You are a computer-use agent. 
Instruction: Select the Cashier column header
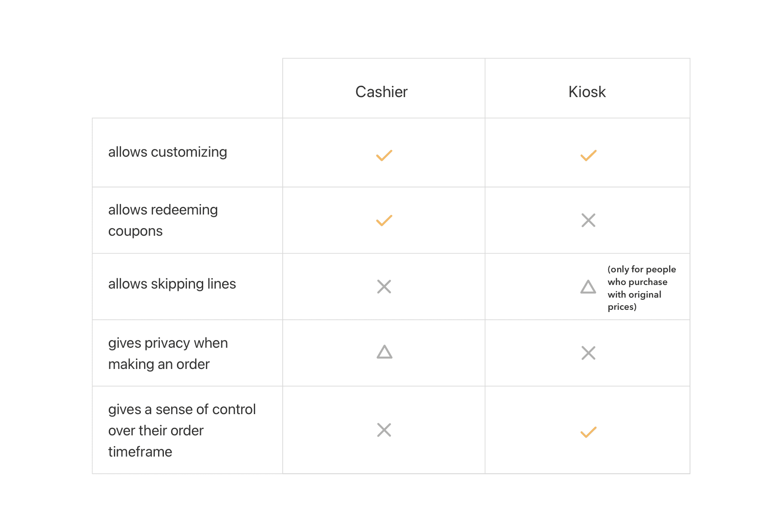pyautogui.click(x=382, y=92)
